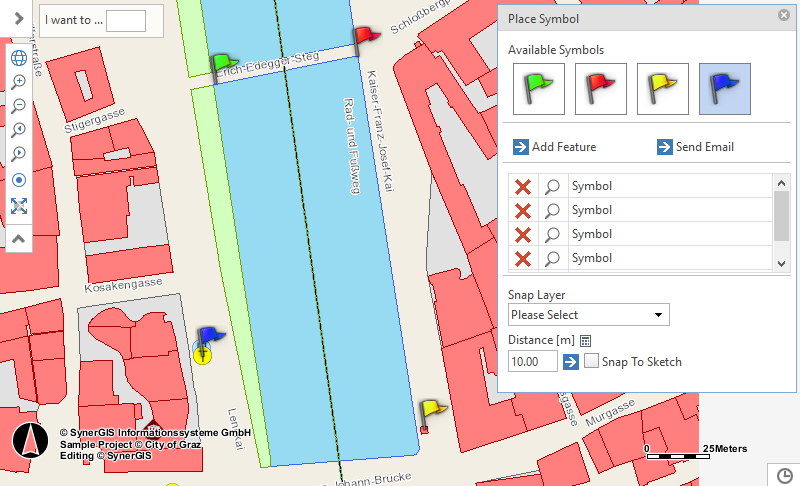This screenshot has width=800, height=486.
Task: Select the green flag symbol
Action: (539, 89)
